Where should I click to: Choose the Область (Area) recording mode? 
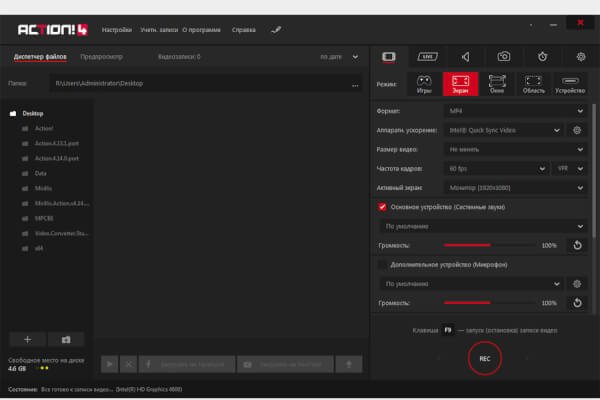533,84
